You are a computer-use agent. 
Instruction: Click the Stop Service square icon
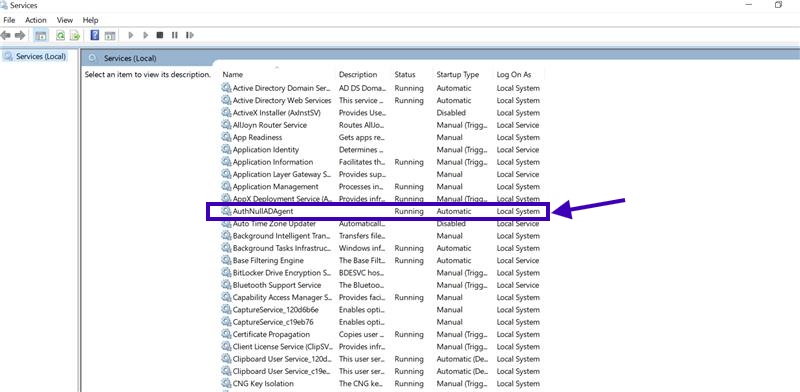160,35
